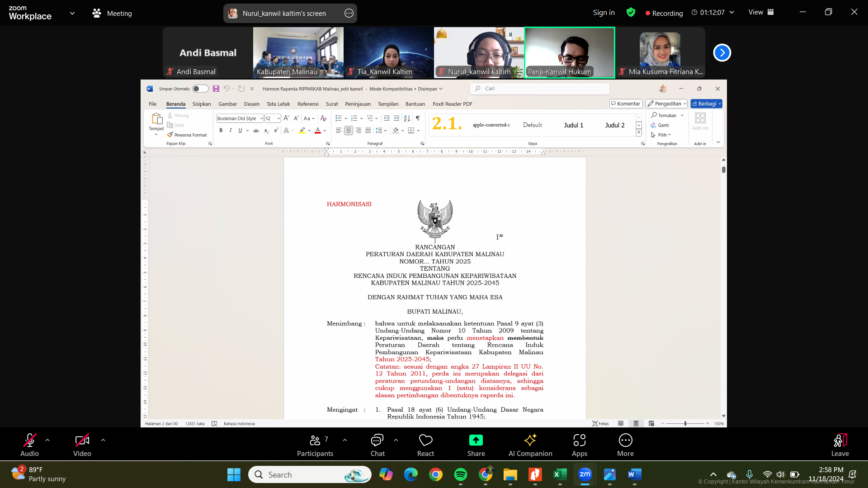Viewport: 868px width, 488px height.
Task: Justify text alignment icon
Action: tap(368, 131)
